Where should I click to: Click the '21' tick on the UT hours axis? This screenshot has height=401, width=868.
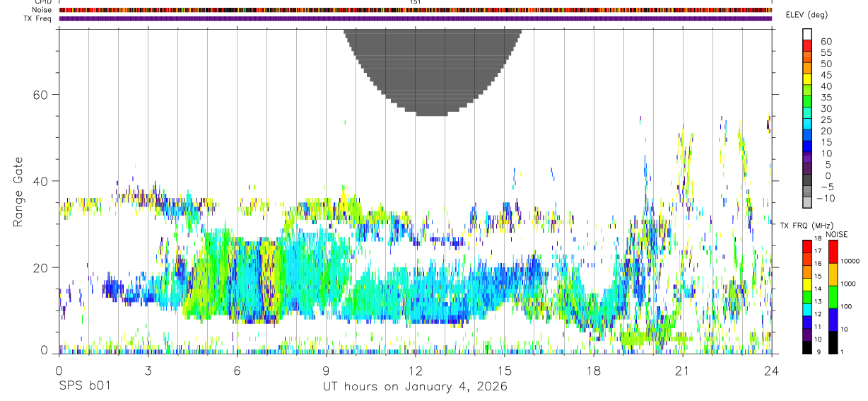(x=682, y=371)
